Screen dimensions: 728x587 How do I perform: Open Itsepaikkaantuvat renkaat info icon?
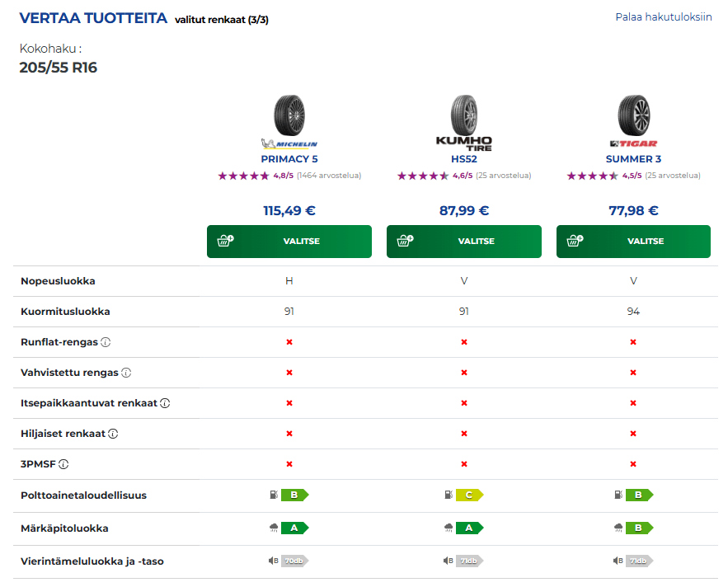pos(165,403)
